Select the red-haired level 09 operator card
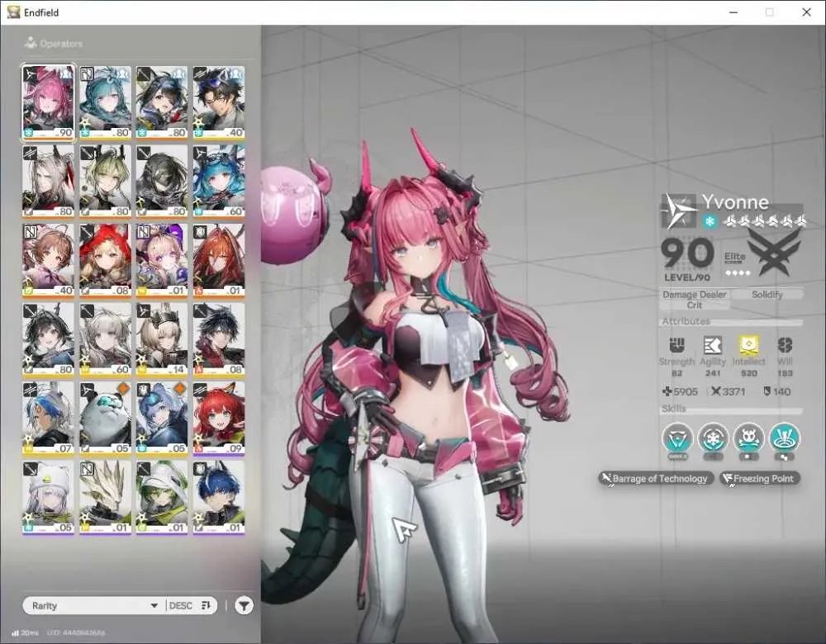The height and width of the screenshot is (644, 826). [219, 419]
